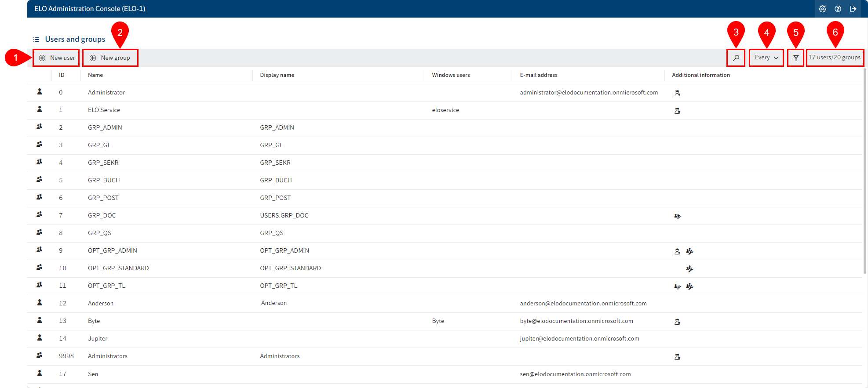
Task: Click the group icon of GRP_GL row
Action: click(40, 144)
